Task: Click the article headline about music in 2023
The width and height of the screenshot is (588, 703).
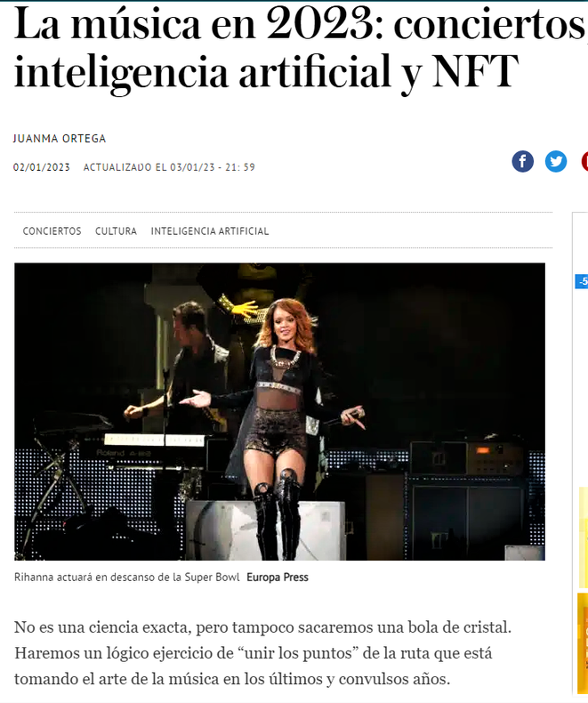Action: [301, 47]
